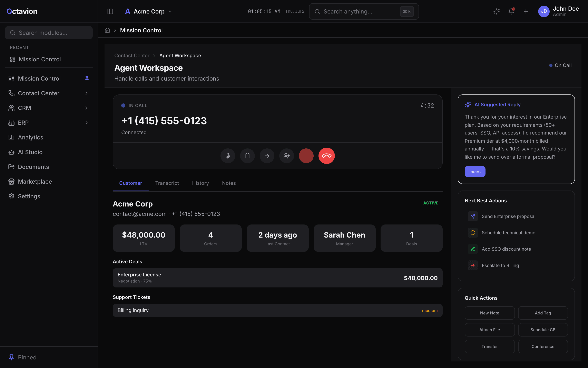This screenshot has height=368, width=588.
Task: Click the Add Tag quick action
Action: point(543,313)
